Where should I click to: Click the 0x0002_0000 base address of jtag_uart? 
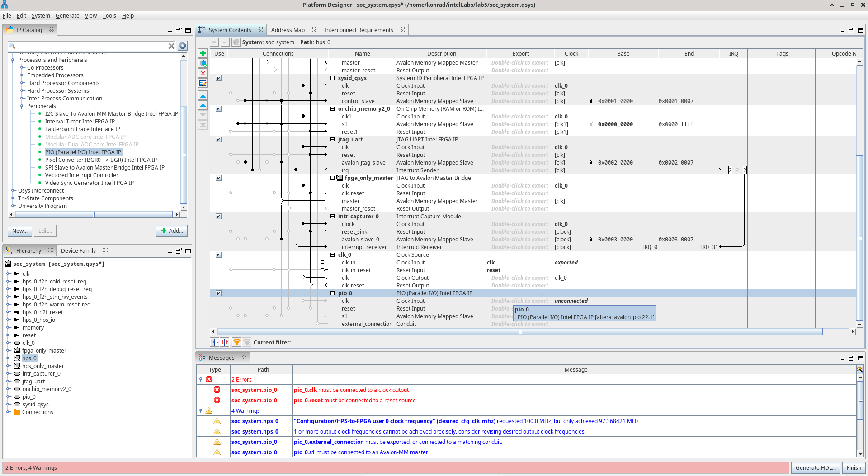(615, 162)
